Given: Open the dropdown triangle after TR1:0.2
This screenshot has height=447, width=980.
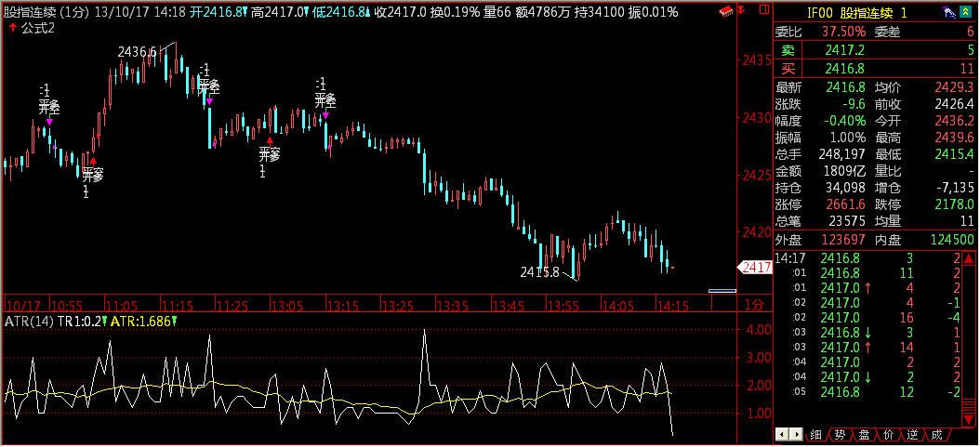Looking at the screenshot, I should [105, 321].
